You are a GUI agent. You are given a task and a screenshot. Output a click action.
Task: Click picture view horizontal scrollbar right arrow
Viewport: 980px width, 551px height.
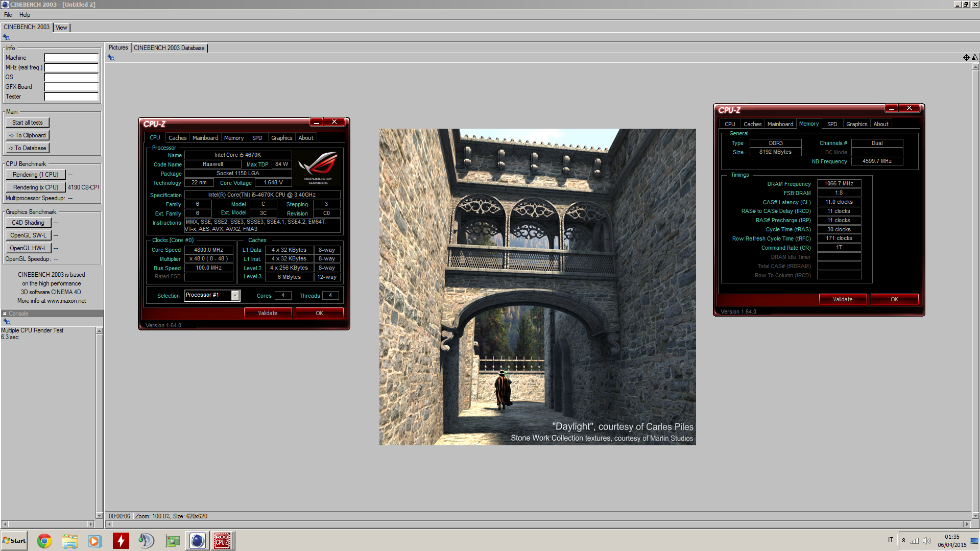(966, 524)
